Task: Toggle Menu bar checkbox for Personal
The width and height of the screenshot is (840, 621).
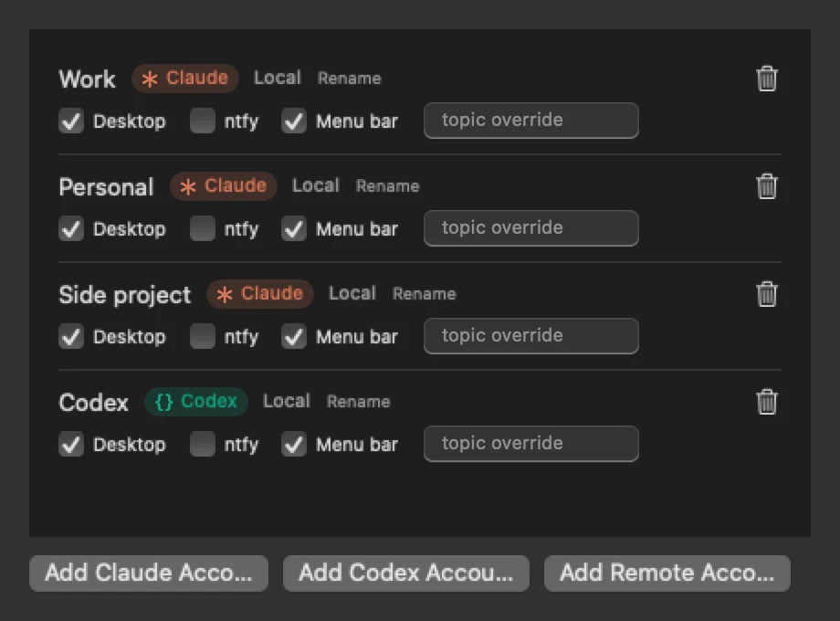Action: coord(294,229)
